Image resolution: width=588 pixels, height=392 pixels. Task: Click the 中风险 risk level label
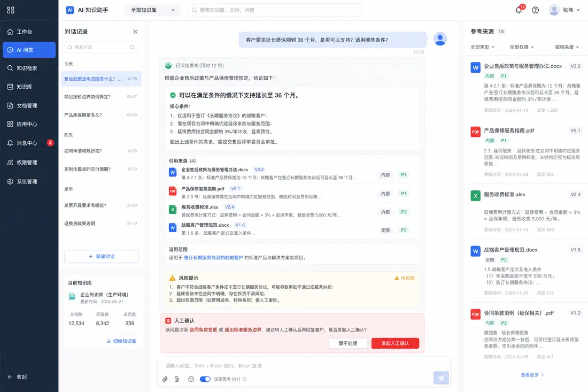(405, 278)
